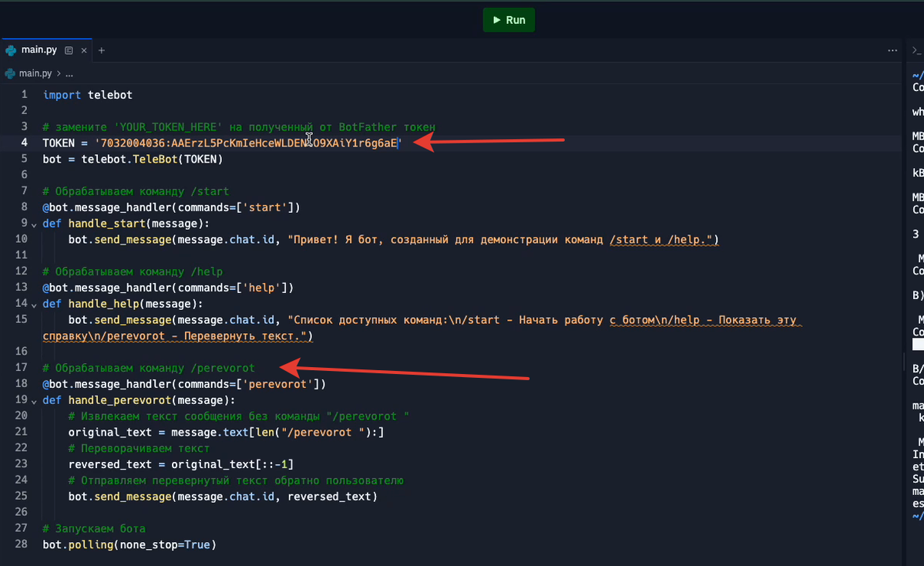
Task: Click the keep-open icon beside the main.py tab title
Action: click(70, 50)
